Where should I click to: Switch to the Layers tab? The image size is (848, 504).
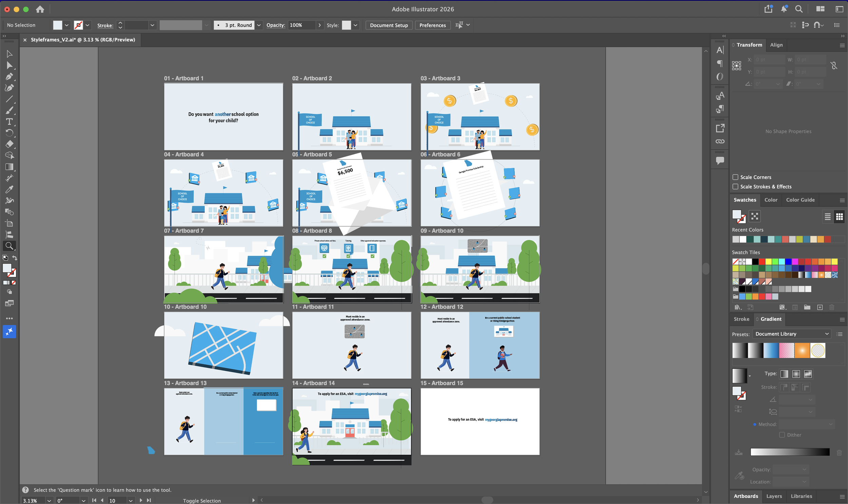774,496
